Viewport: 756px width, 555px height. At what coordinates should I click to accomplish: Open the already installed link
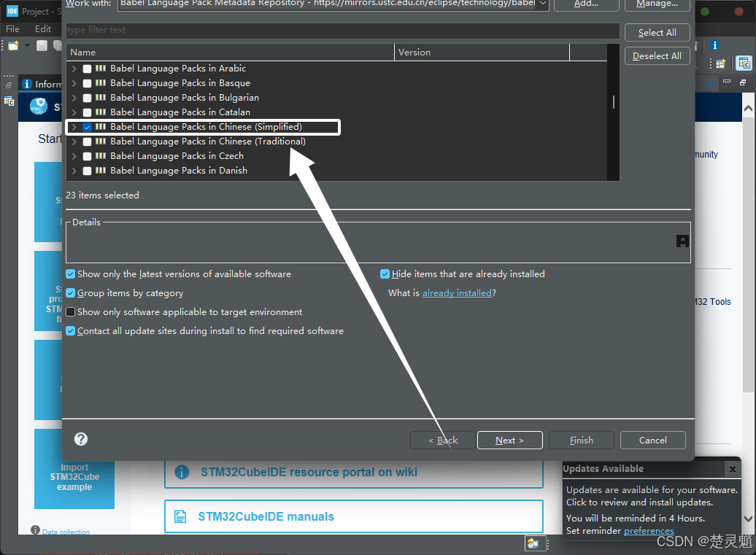tap(457, 293)
